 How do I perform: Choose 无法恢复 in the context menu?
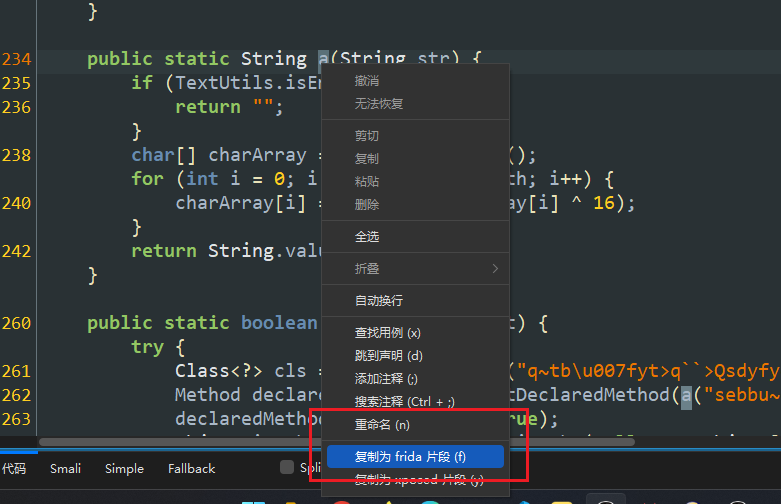click(x=379, y=104)
